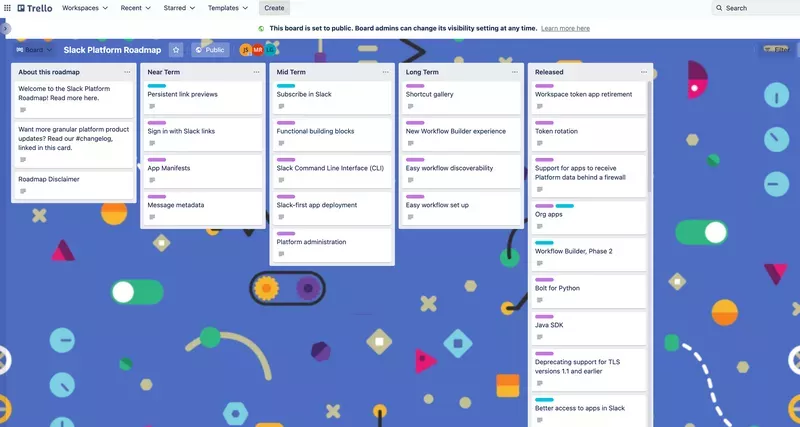Click description icon on Persistent link previews card

(x=152, y=106)
